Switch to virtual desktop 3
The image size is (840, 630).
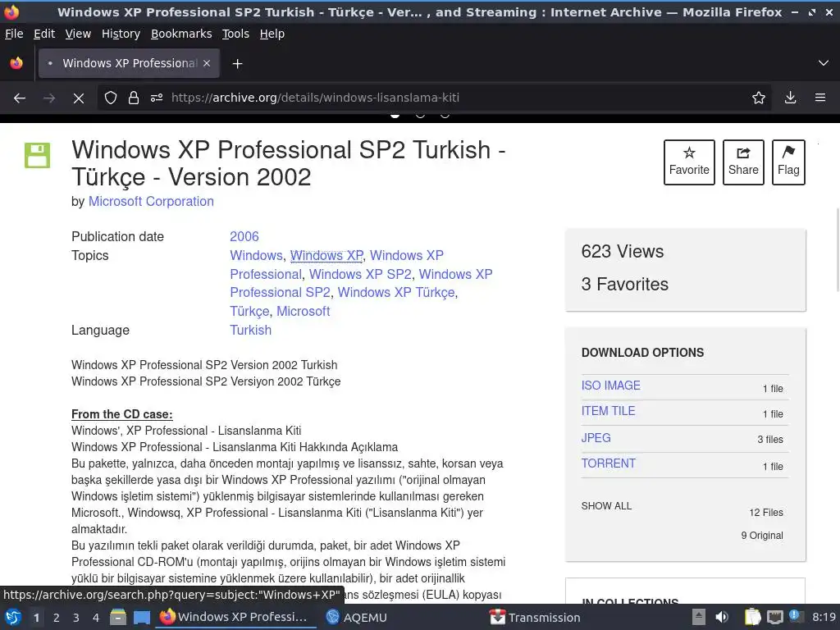click(76, 618)
